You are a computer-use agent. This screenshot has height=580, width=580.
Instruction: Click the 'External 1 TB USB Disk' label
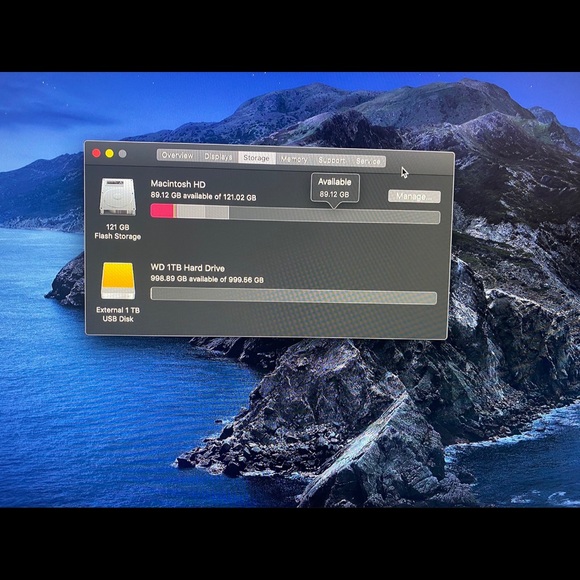click(118, 314)
